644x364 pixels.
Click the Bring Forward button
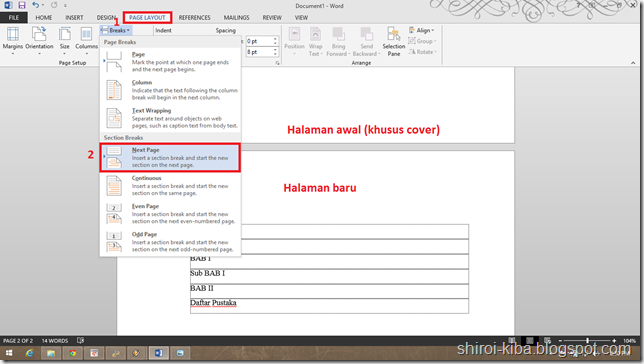coord(338,41)
